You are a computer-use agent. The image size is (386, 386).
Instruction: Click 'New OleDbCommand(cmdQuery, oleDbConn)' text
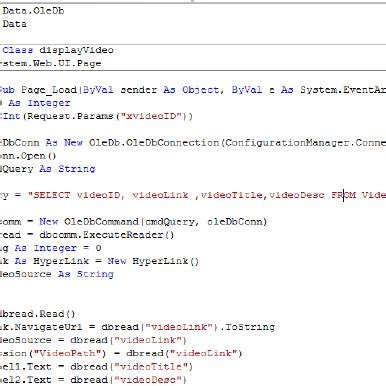click(x=153, y=222)
